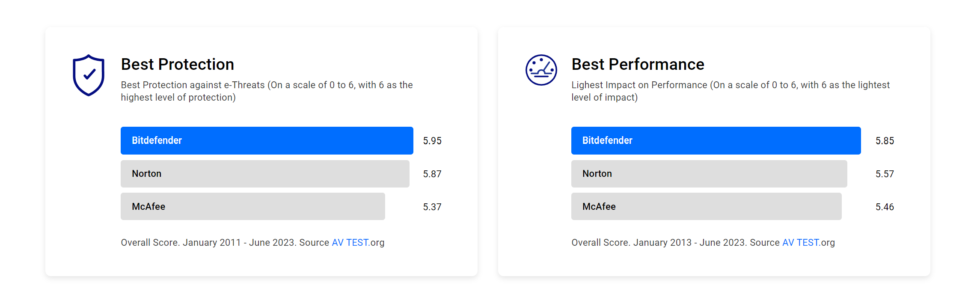Screen dimensions: 980x286
Task: Click McAfee's 5.37 protection score
Action: [x=432, y=207]
